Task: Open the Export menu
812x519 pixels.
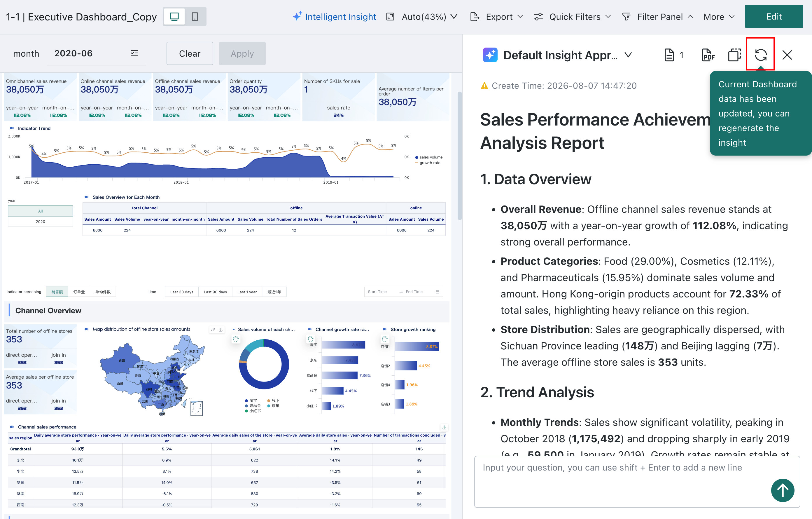Action: (x=496, y=17)
